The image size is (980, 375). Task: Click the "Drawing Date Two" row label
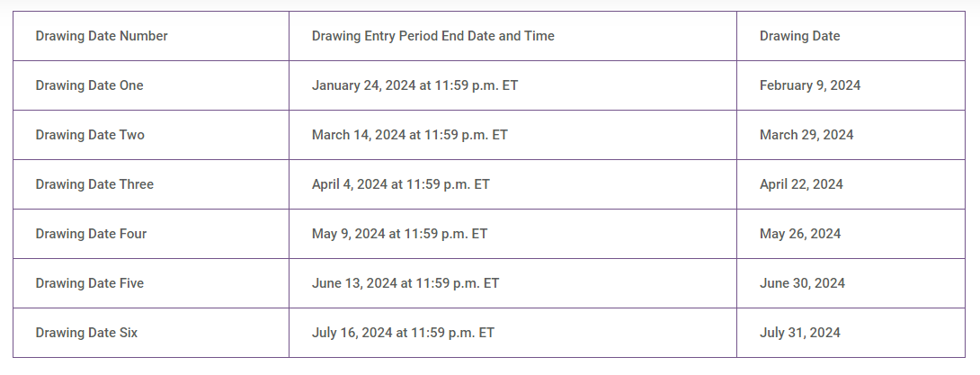pyautogui.click(x=90, y=135)
